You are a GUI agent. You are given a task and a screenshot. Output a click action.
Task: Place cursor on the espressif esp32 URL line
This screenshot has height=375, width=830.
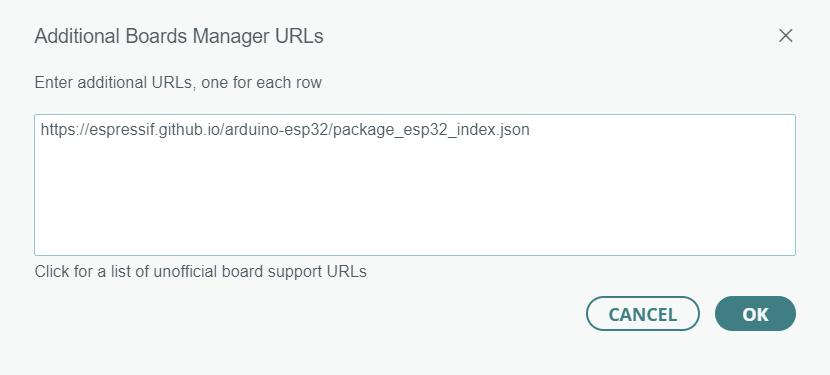coord(285,130)
